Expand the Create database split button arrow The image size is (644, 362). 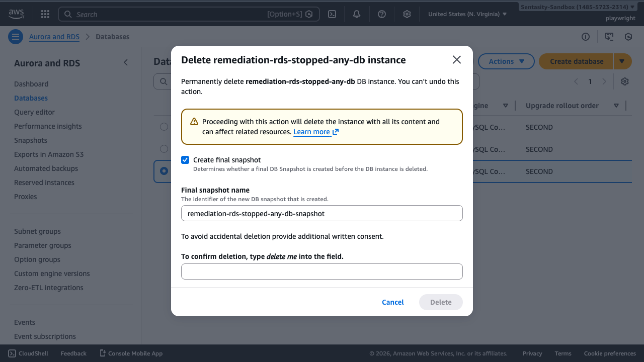tap(622, 61)
